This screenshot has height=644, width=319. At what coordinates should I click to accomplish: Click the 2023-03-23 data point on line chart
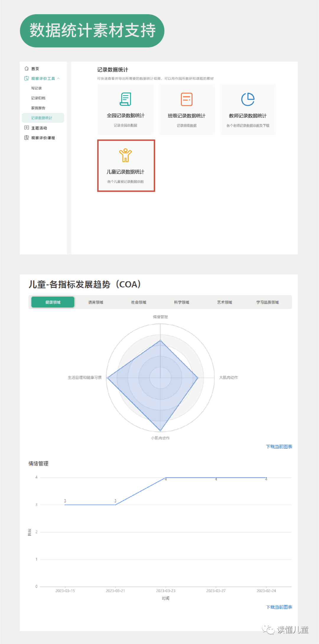(166, 478)
